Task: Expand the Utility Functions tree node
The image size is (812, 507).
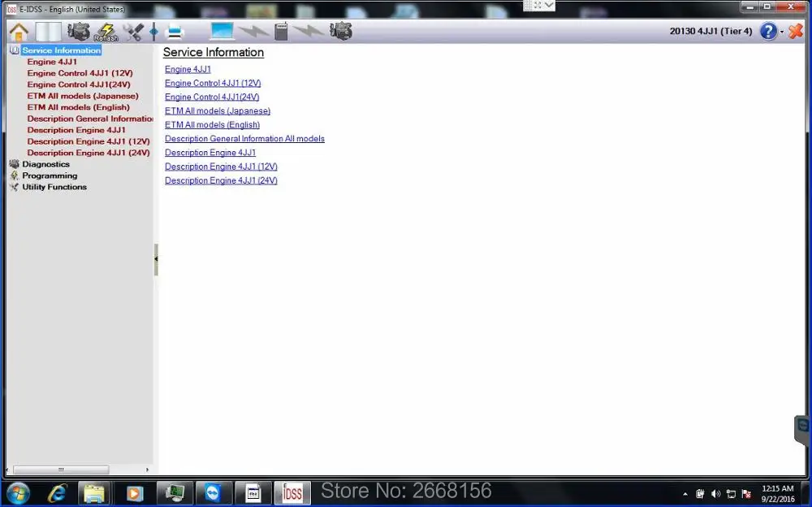Action: 54,187
